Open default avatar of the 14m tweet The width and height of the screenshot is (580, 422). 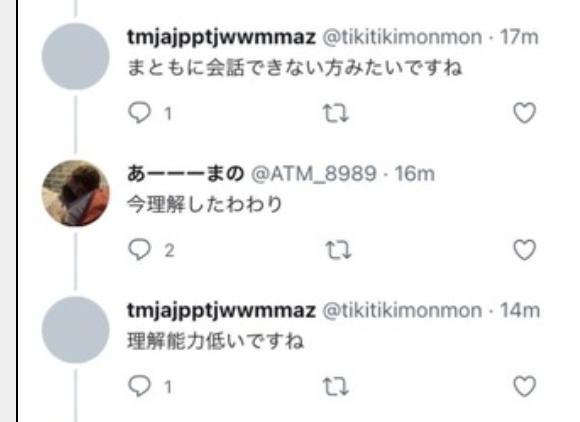tap(75, 330)
